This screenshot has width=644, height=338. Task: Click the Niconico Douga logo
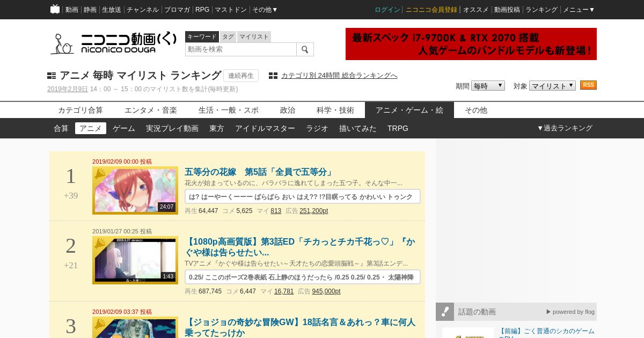click(x=113, y=43)
